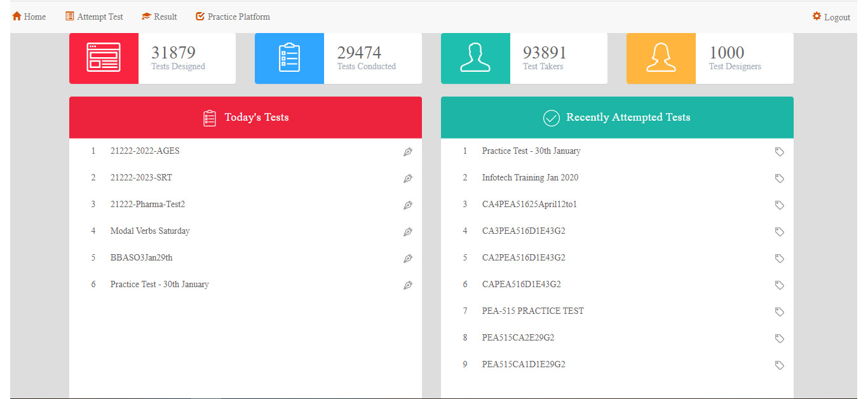Go to Home in navigation bar
The height and width of the screenshot is (399, 868).
(x=29, y=17)
